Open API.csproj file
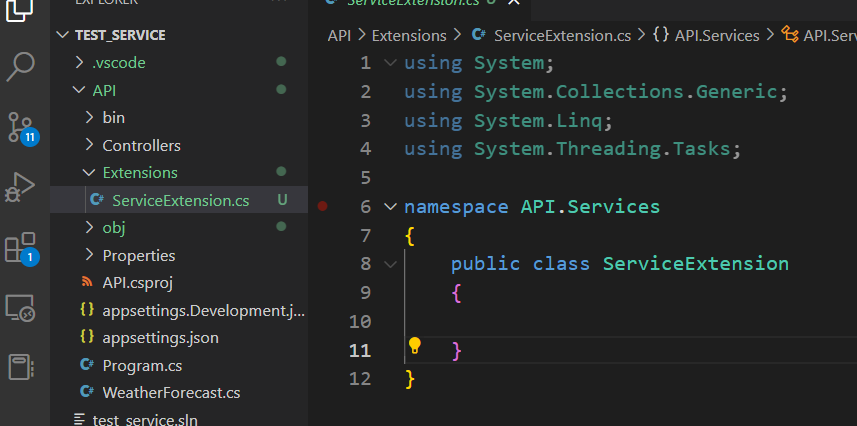 [138, 283]
